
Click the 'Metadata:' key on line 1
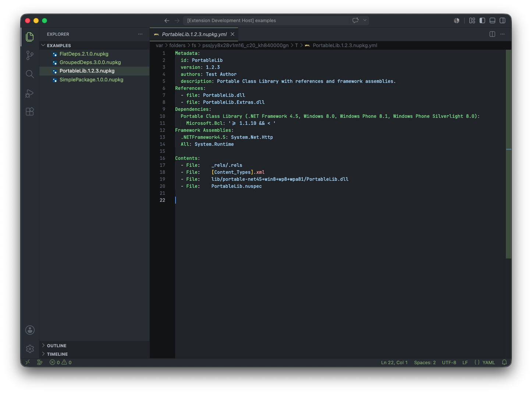188,53
